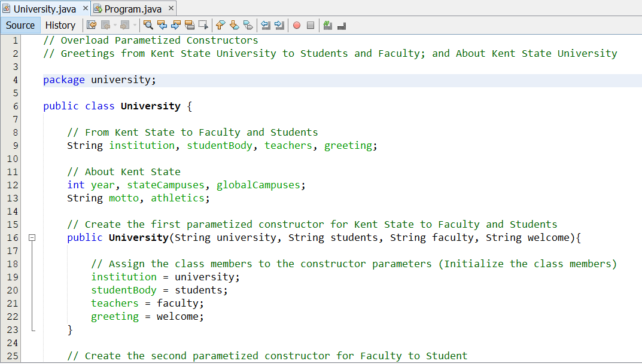Screen dimensions: 642x364
Task: Shift line left icon
Action: [265, 25]
